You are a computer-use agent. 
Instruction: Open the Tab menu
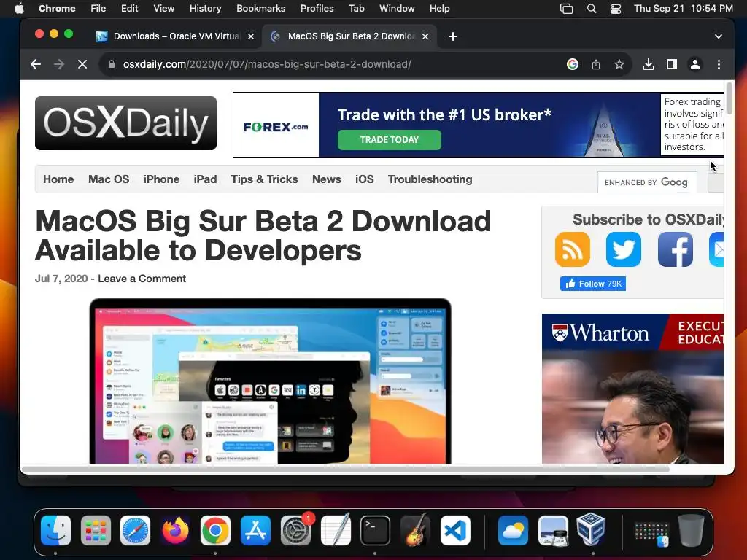[x=356, y=9]
